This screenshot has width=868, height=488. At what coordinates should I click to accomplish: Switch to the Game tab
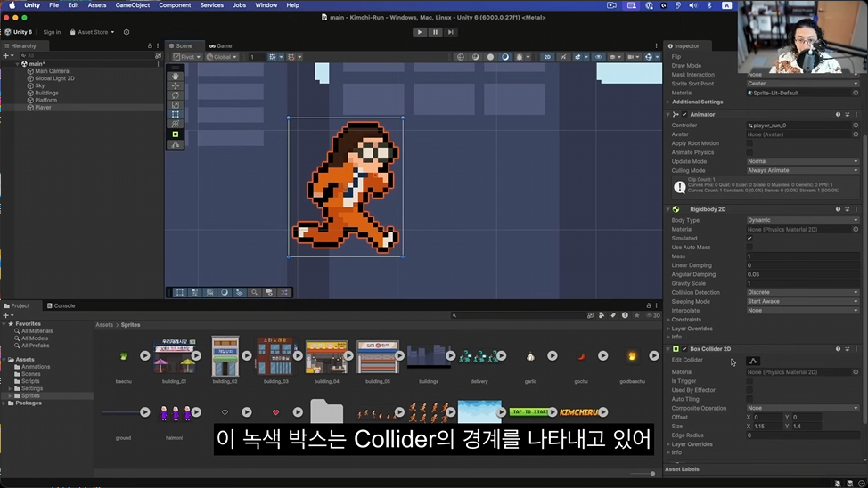coord(221,46)
